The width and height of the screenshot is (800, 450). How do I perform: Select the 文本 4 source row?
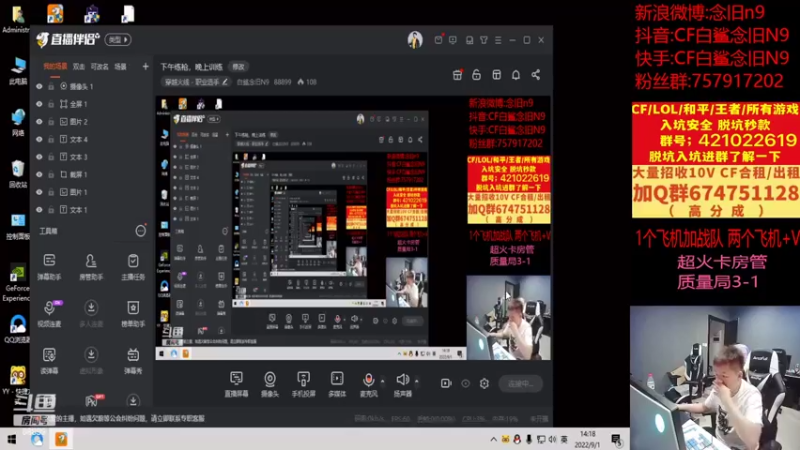click(92, 139)
